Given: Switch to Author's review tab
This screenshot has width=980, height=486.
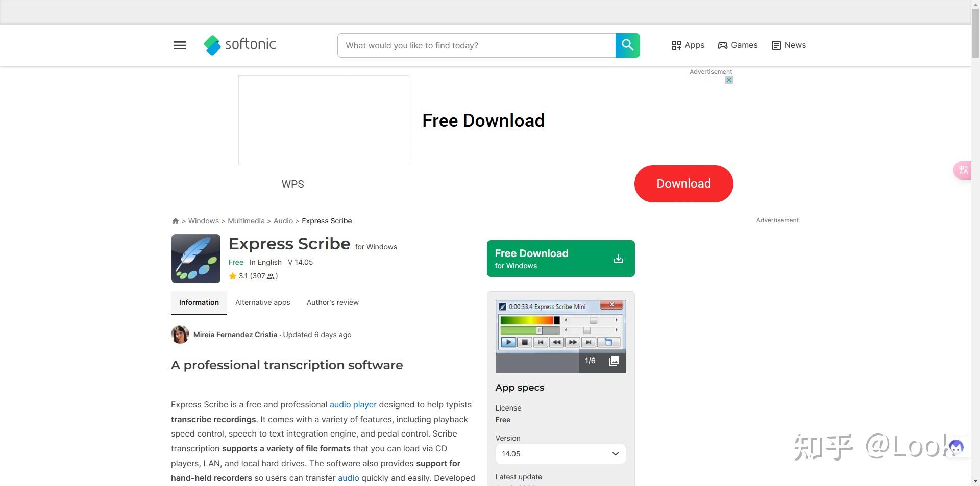Looking at the screenshot, I should [x=333, y=302].
